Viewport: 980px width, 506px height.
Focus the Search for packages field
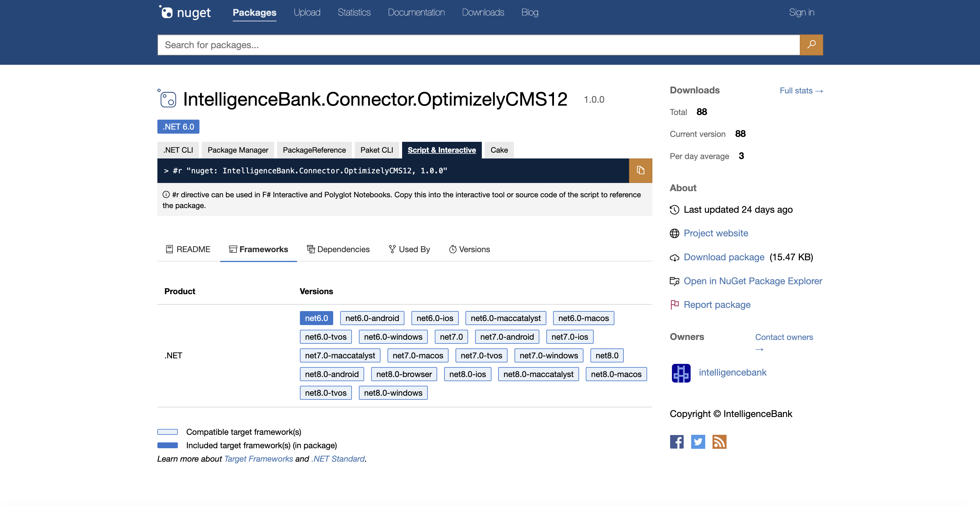(478, 45)
